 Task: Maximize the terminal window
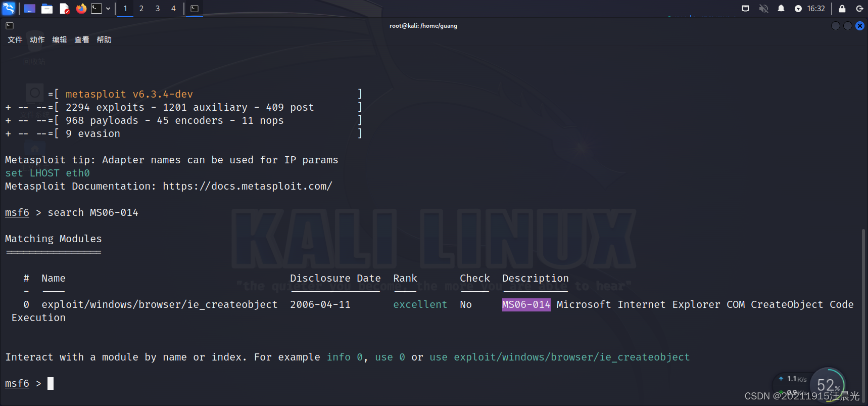click(x=848, y=26)
